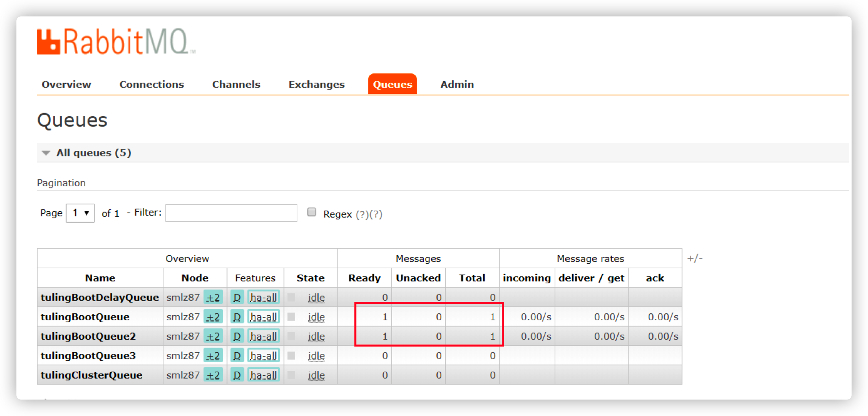Click the ha-all policy badge for tulingClusterQueue

pyautogui.click(x=263, y=375)
